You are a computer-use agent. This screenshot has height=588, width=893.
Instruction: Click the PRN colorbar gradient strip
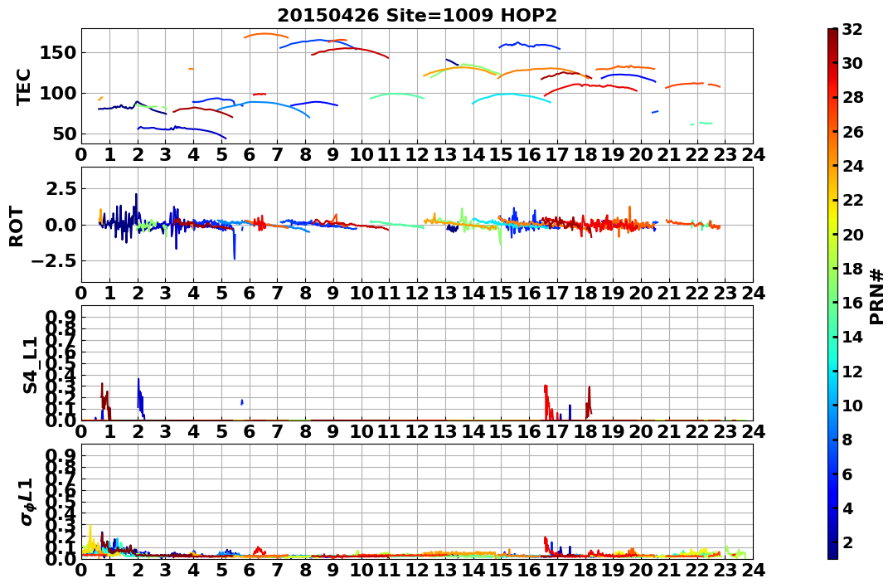tap(832, 294)
